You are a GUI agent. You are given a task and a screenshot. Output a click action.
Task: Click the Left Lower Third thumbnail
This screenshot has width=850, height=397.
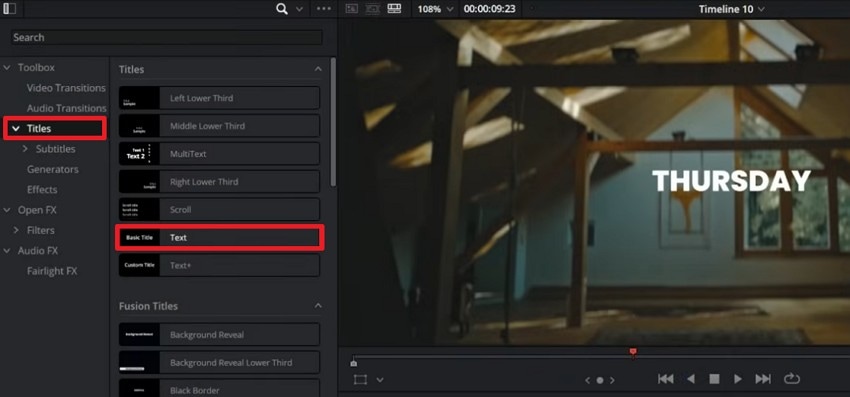coord(139,98)
